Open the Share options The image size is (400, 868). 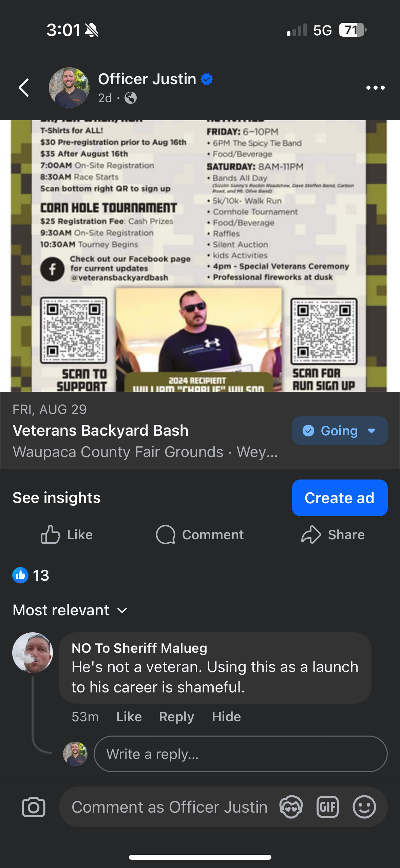pos(333,535)
